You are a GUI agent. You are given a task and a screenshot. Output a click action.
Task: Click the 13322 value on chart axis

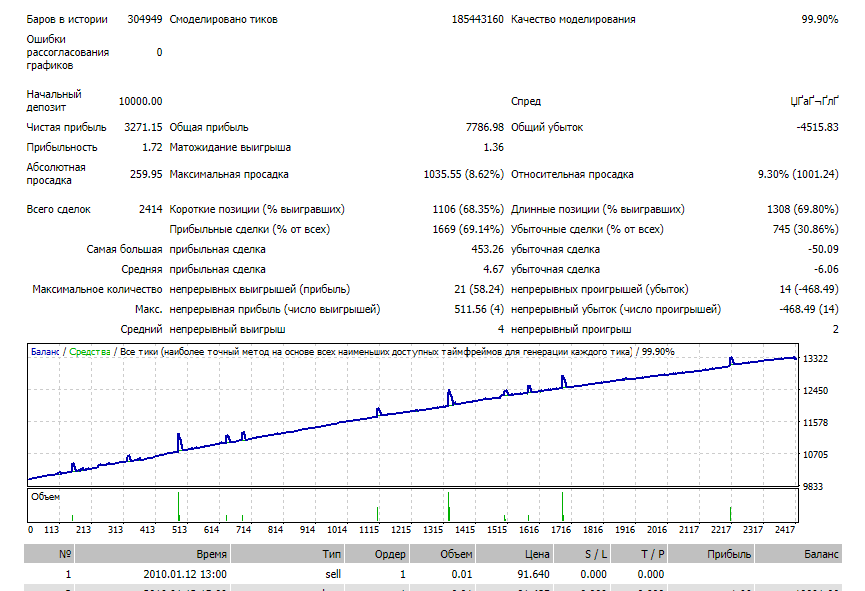click(815, 359)
